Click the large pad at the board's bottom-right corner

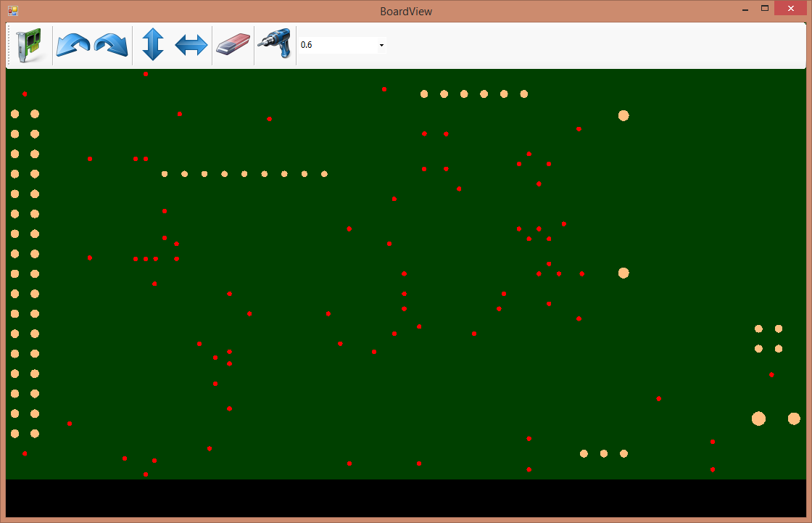(794, 419)
